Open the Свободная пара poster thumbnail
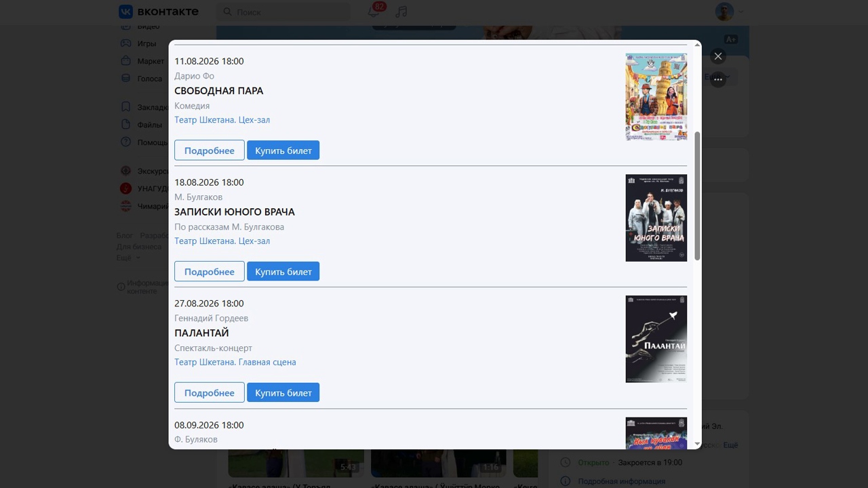Image resolution: width=868 pixels, height=488 pixels. click(x=656, y=96)
